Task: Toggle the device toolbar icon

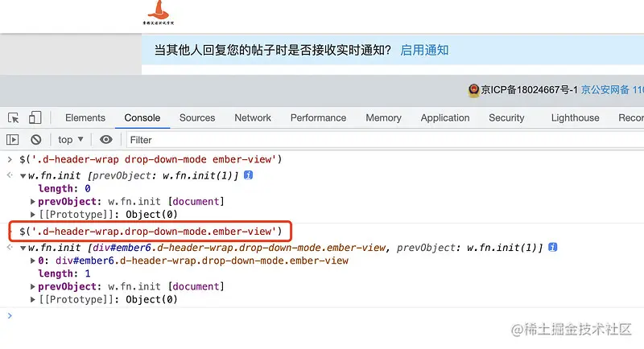Action: point(35,117)
